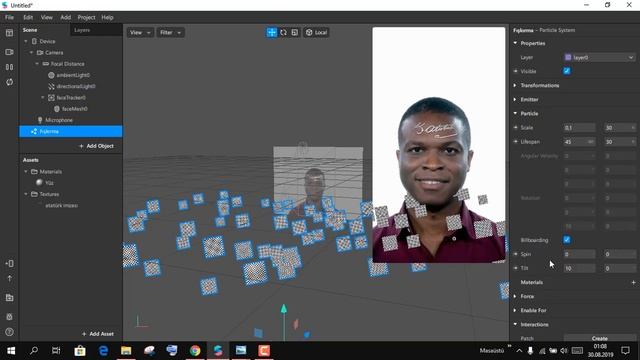Collapse the Device tree node

coord(26,41)
